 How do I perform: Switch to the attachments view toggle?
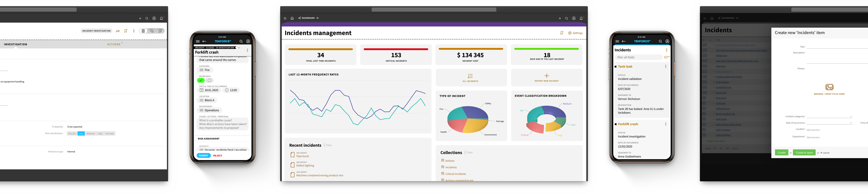160,31
